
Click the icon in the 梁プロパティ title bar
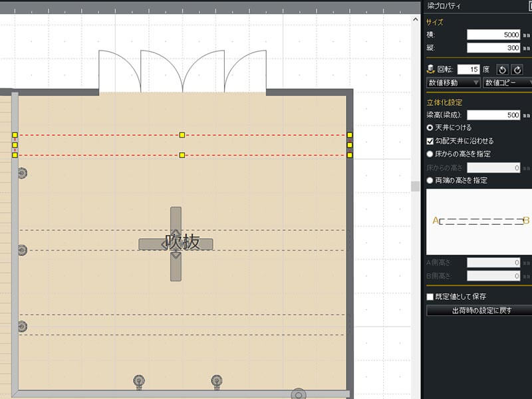(529, 5)
